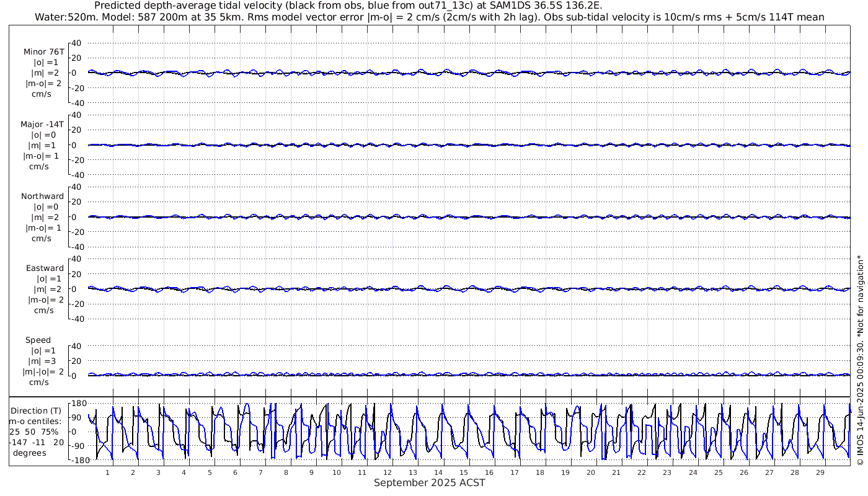Click the "Minor 76T" panel label
This screenshot has width=868, height=496.
tap(44, 52)
